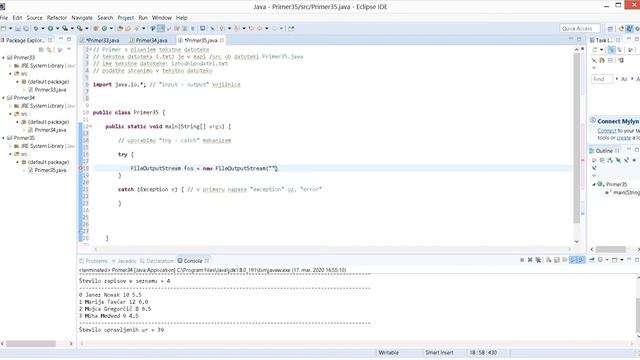This screenshot has height=360, width=640.
Task: Click the Save toolbar icon
Action: click(18, 29)
